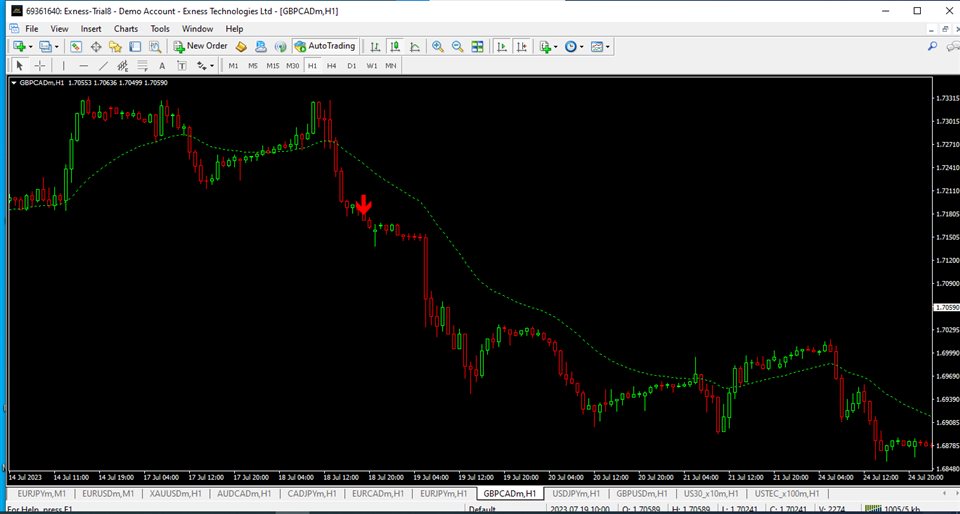
Task: Expand the Indicators dropdown arrow
Action: click(555, 47)
